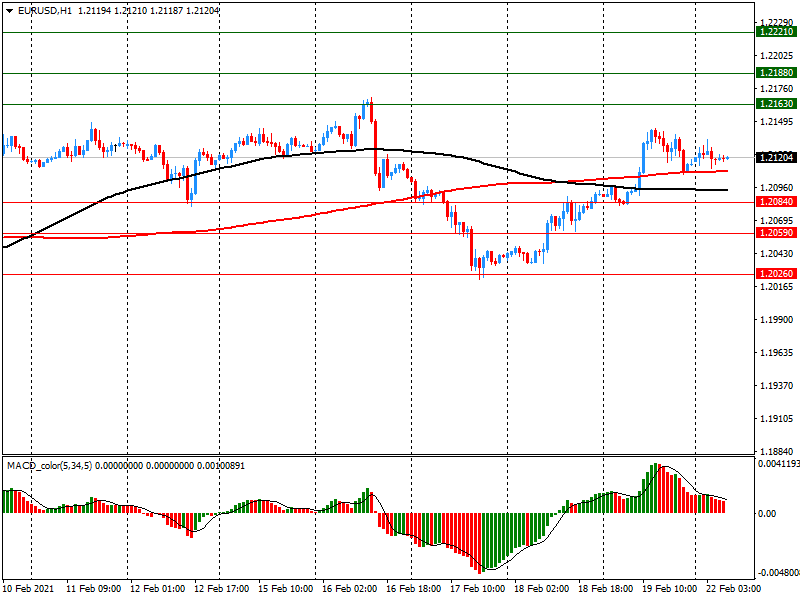Click the 12 Feb 17:00 time axis label
Viewport: 800px width, 600px height.
[x=222, y=589]
